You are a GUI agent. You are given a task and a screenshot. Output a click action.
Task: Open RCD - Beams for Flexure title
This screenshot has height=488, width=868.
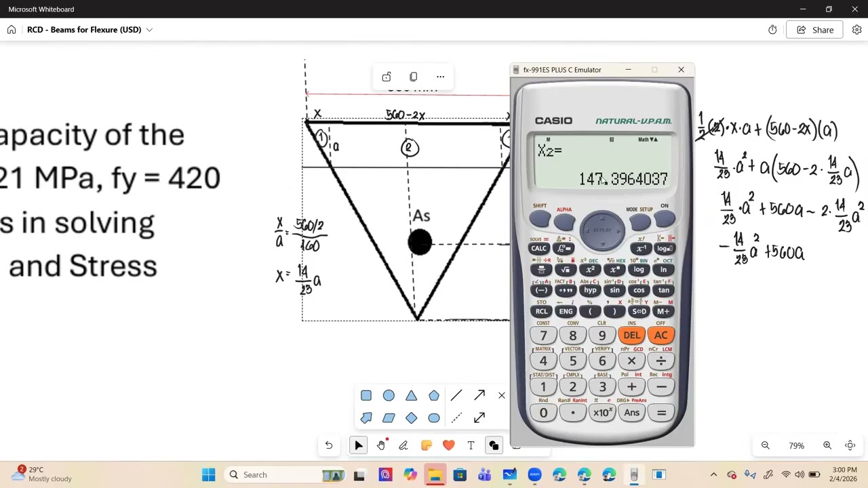click(84, 30)
